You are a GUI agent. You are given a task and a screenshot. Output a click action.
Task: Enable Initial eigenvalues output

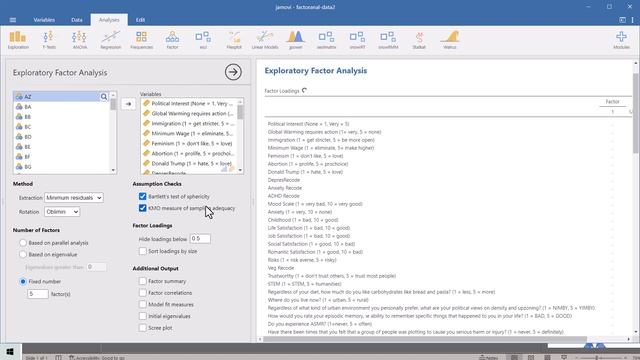pos(142,316)
